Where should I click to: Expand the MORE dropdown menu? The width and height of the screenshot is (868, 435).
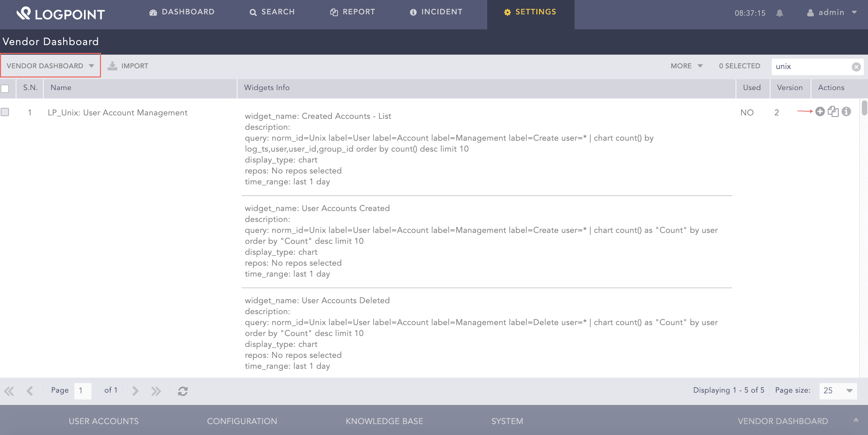(686, 66)
